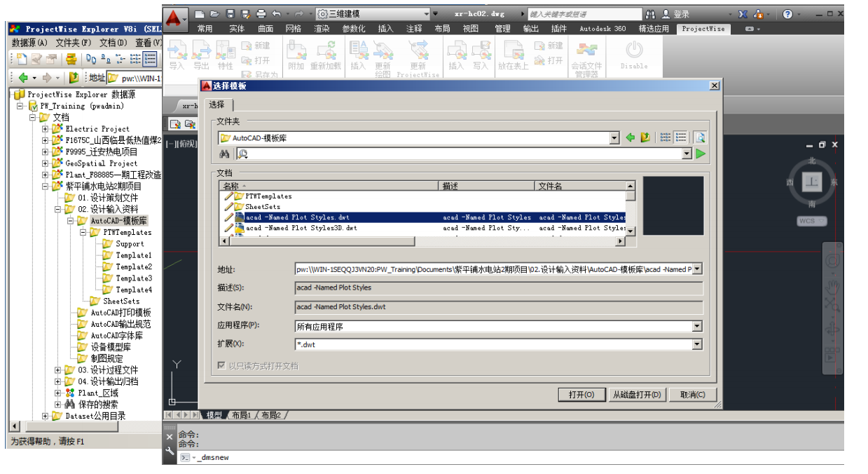Open the 地址 address dropdown in dialog
This screenshot has width=868, height=474.
[x=697, y=269]
